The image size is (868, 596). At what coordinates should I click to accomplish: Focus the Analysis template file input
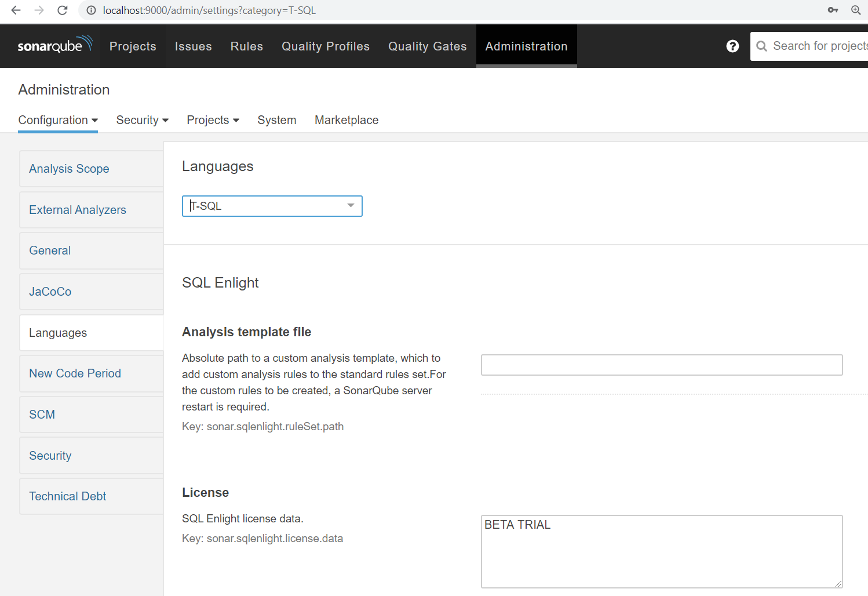[662, 365]
